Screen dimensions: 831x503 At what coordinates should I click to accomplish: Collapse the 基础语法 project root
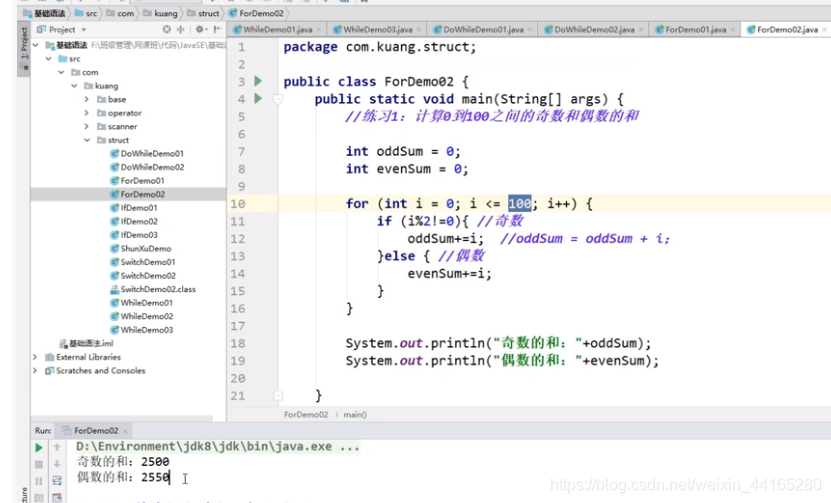36,46
